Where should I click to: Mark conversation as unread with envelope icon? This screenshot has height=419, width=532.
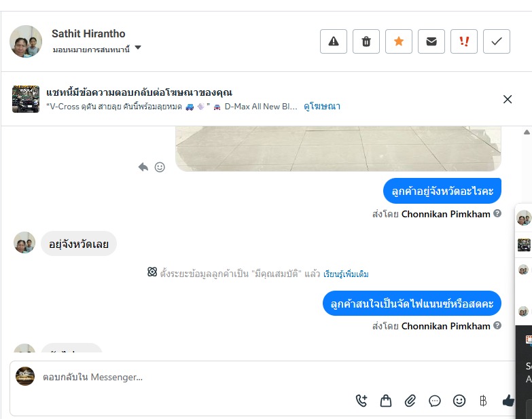[431, 41]
